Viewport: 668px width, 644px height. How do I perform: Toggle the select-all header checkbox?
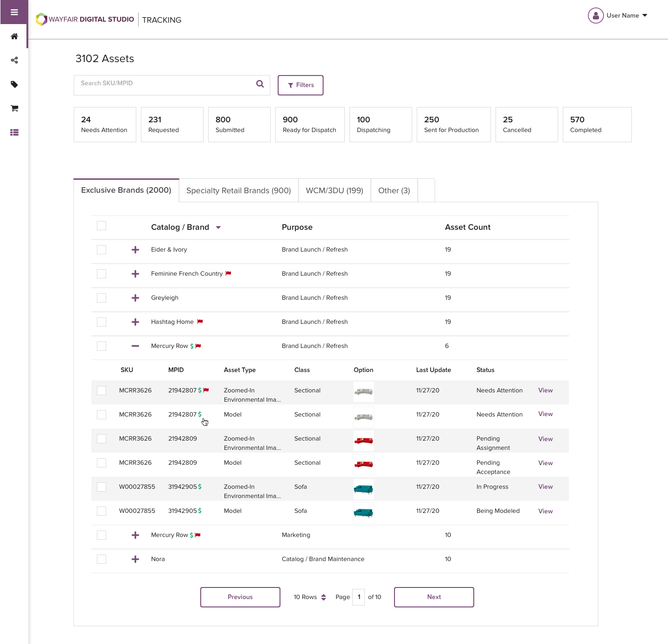click(102, 226)
